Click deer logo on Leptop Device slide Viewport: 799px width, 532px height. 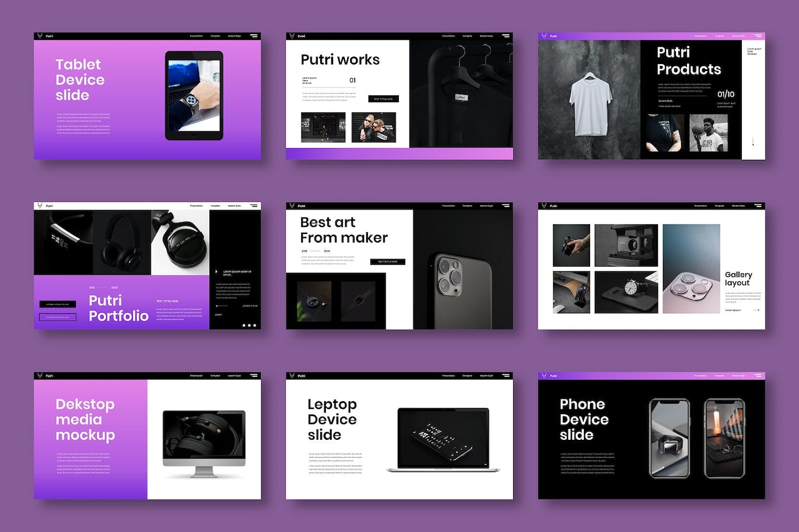(x=292, y=375)
